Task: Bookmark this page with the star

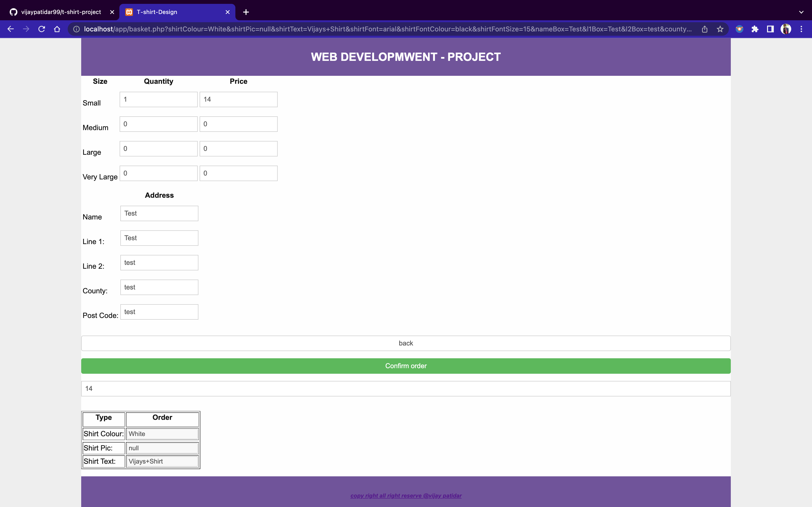Action: 720,29
